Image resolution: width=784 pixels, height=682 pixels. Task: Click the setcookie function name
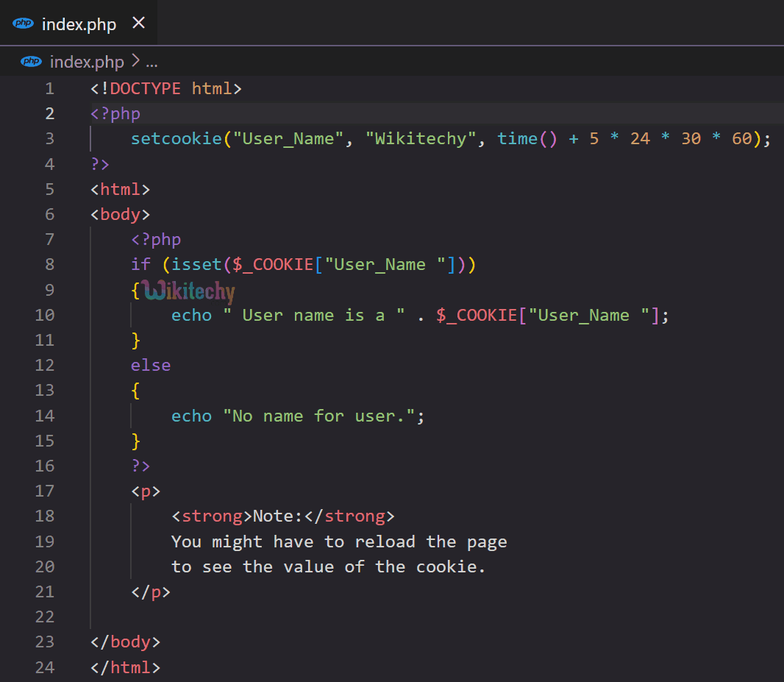tap(176, 138)
